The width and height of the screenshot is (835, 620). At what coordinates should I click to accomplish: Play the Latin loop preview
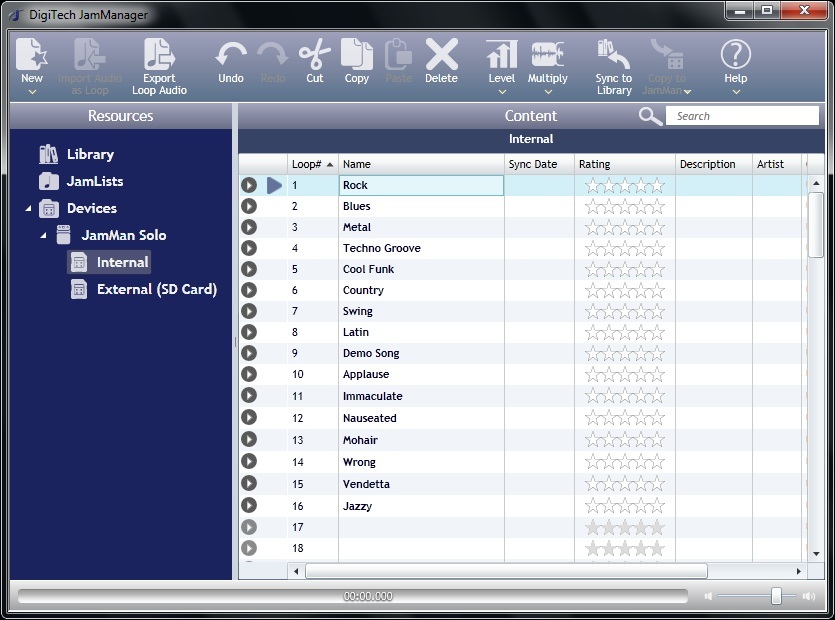pyautogui.click(x=249, y=332)
